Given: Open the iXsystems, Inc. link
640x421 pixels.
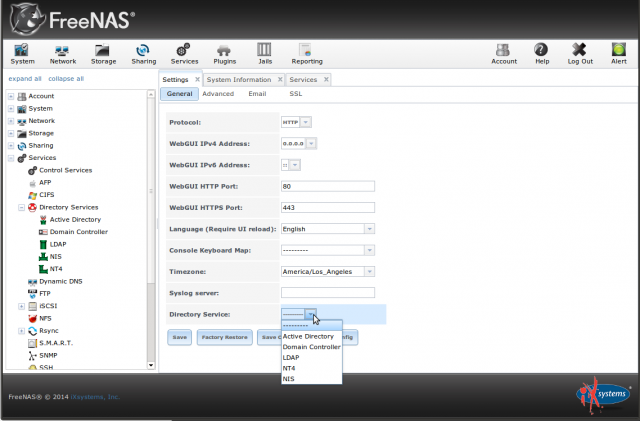Looking at the screenshot, I should coord(95,397).
